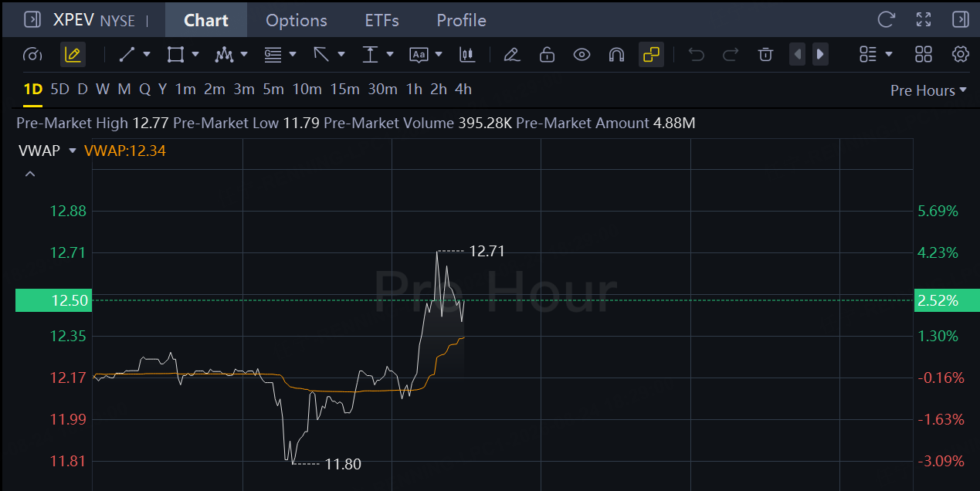Expand the left sidebar panel icon

[x=32, y=19]
